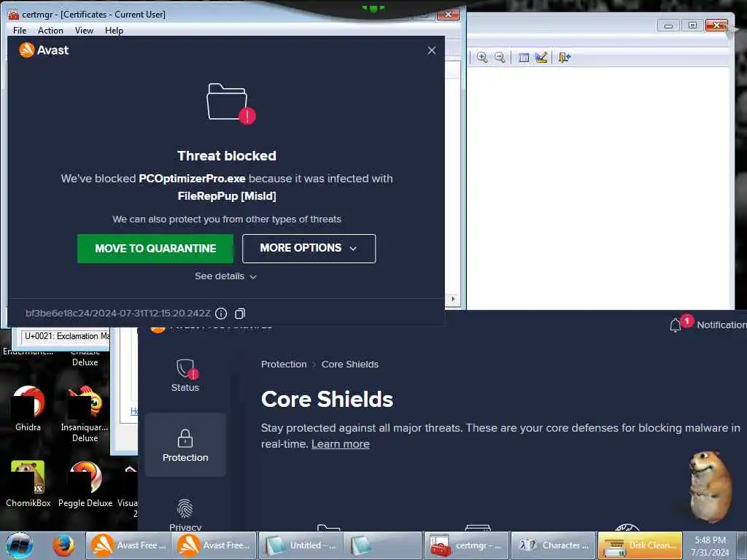
Task: Open Insaniquarium Deluxe desktop icon
Action: 85,413
